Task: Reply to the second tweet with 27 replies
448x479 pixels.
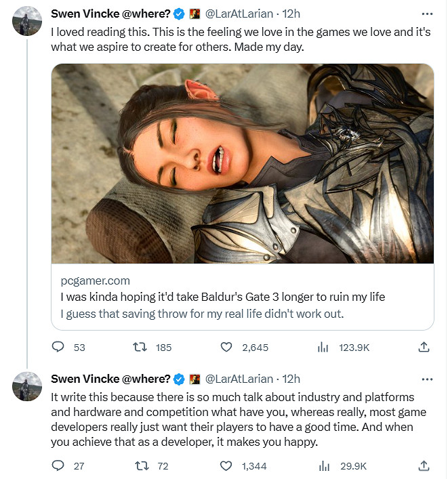Action: pyautogui.click(x=58, y=465)
